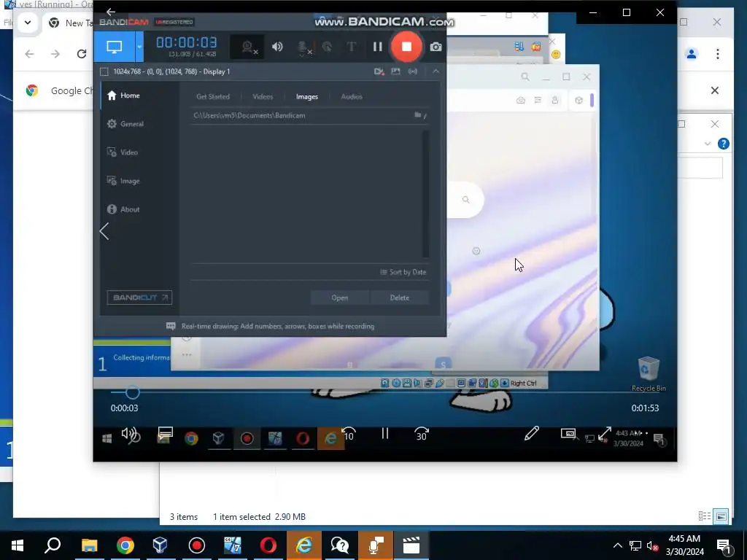Screen dimensions: 747x560
Task: Click the muted volume tray icon
Action: pos(653,545)
